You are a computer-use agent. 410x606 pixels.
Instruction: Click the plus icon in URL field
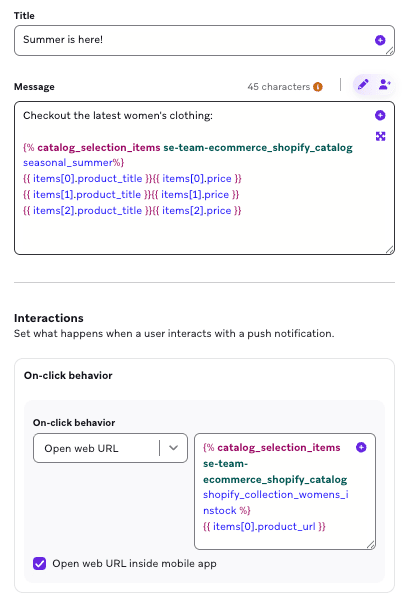[x=361, y=447]
